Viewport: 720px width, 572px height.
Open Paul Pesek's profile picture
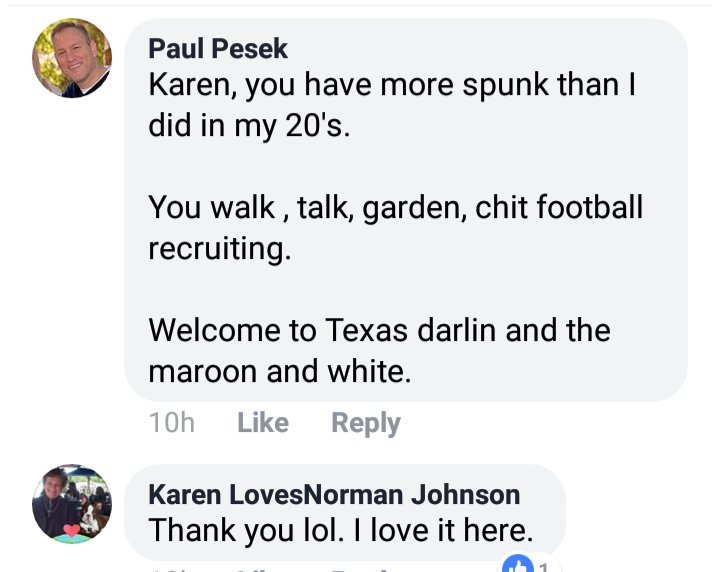[x=72, y=58]
